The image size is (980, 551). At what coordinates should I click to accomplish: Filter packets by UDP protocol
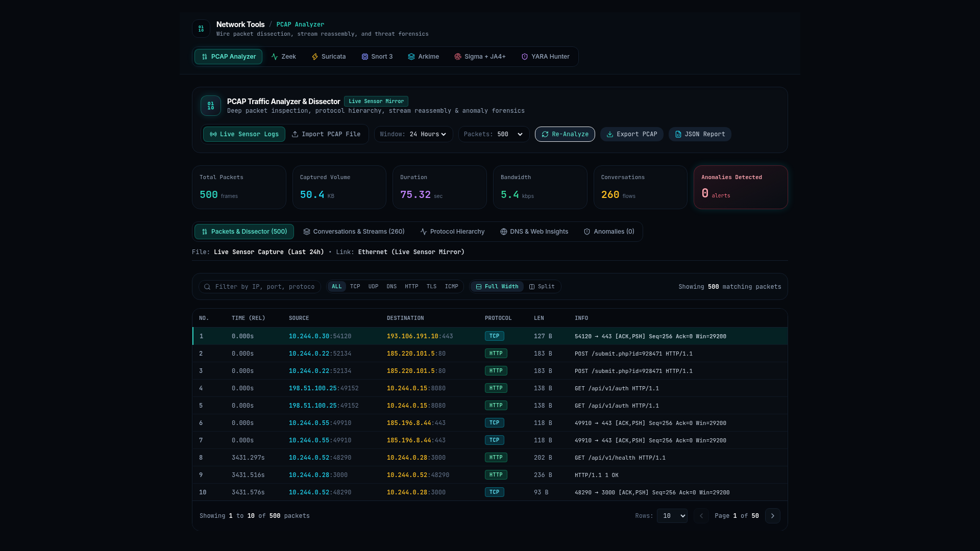pos(374,287)
